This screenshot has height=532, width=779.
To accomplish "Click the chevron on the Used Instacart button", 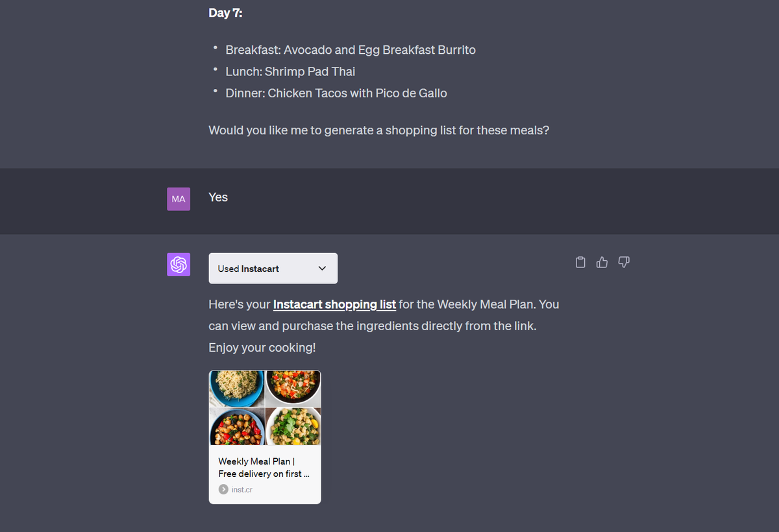I will coord(321,268).
